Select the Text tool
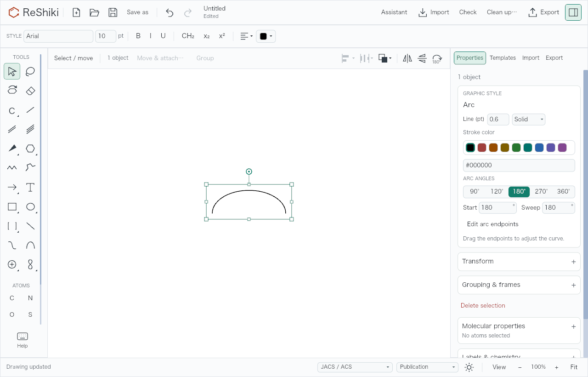Screen dimensions: 588x377 [30, 187]
